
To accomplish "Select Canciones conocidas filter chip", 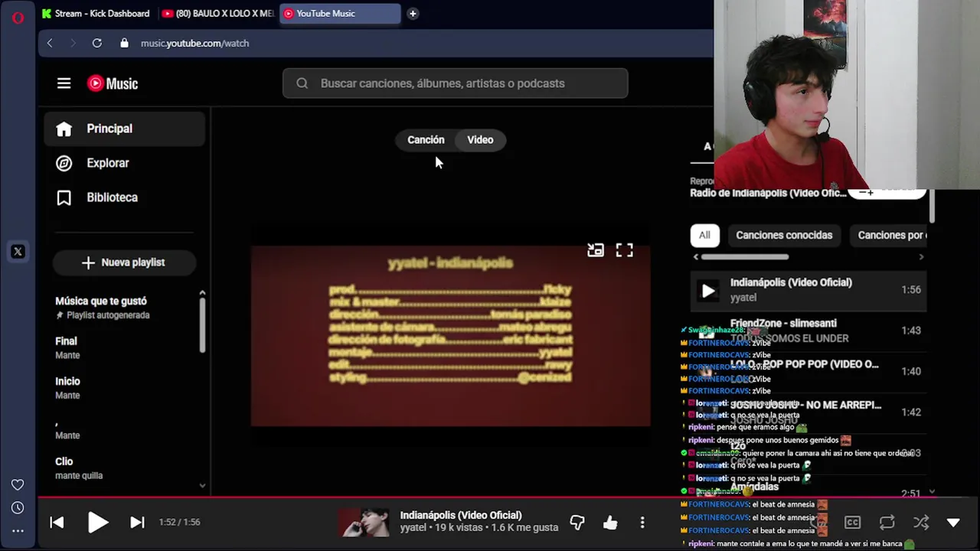I will coord(784,235).
